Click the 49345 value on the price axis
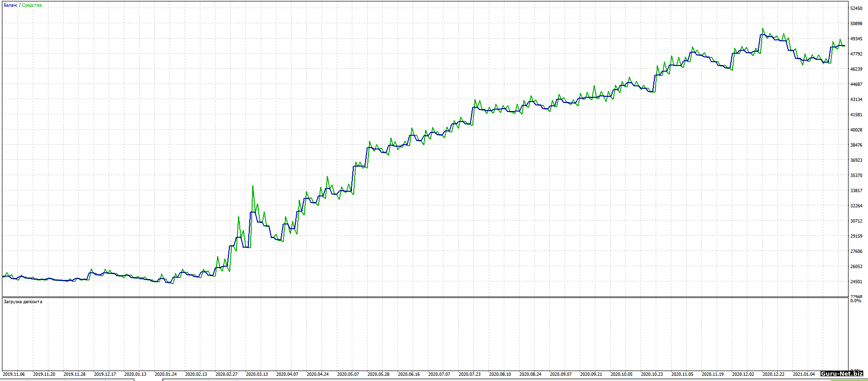 click(x=857, y=39)
